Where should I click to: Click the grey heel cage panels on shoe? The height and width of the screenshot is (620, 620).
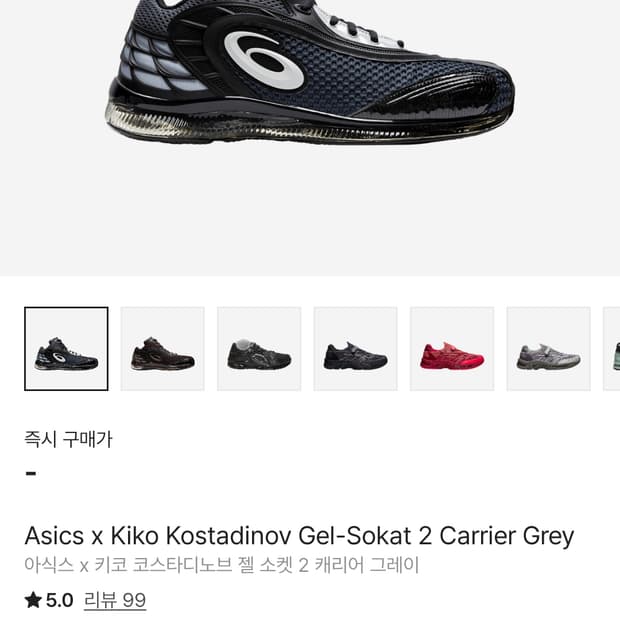click(152, 59)
